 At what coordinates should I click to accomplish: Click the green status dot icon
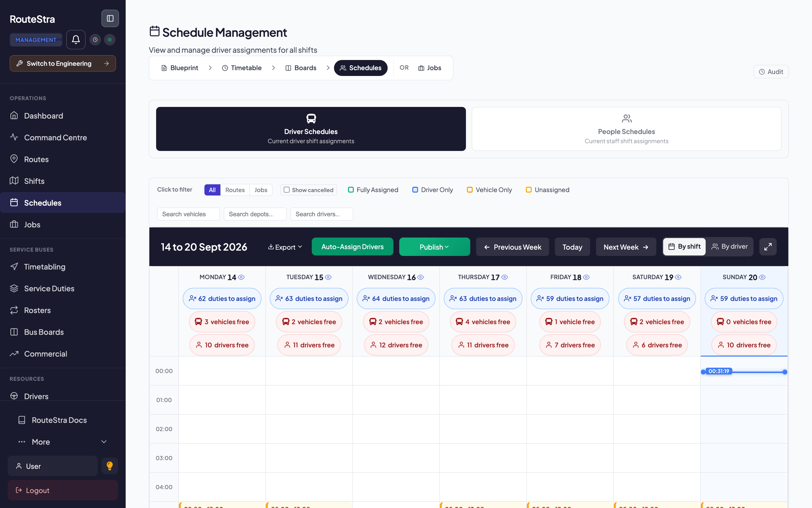pos(110,40)
